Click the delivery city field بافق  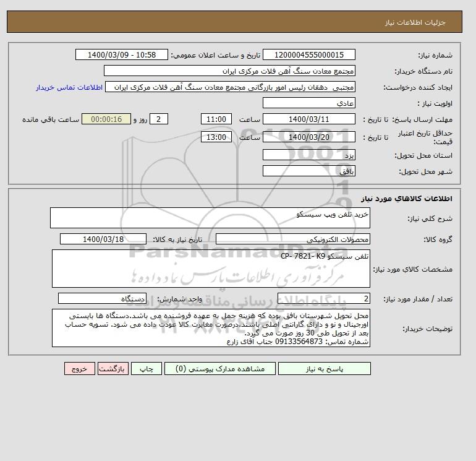309,171
